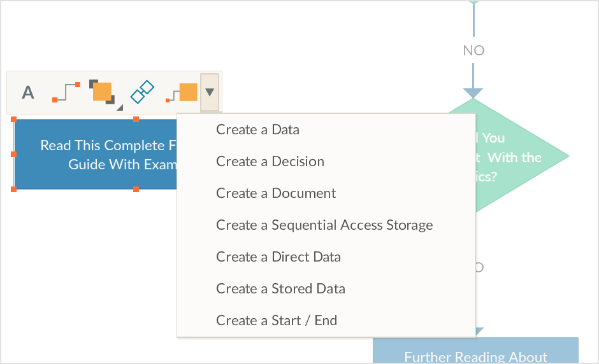Pick "Create a Stored Data" option
This screenshot has height=364, width=599.
tap(280, 289)
